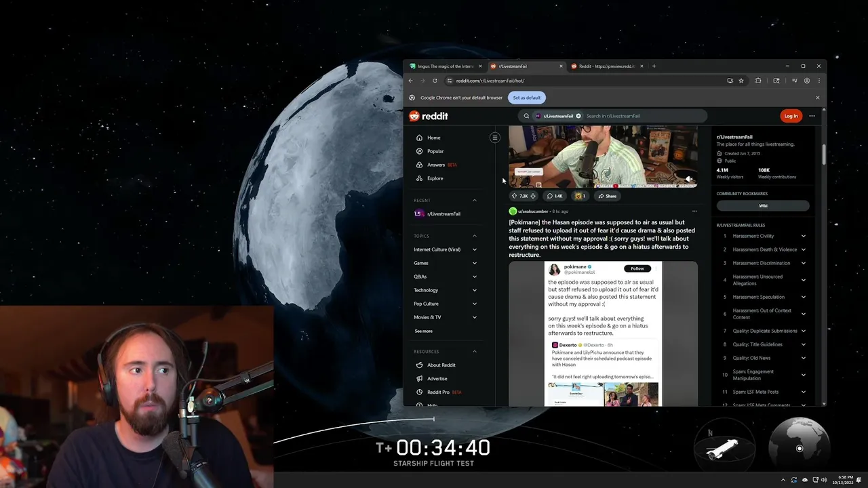Open the Reddit header three-dot menu
Viewport: 868px width, 488px height.
[812, 116]
